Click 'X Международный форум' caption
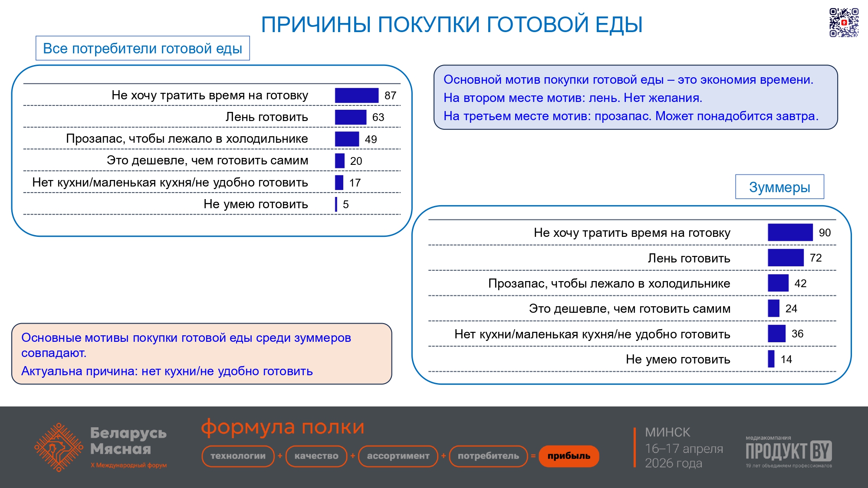 (x=128, y=465)
